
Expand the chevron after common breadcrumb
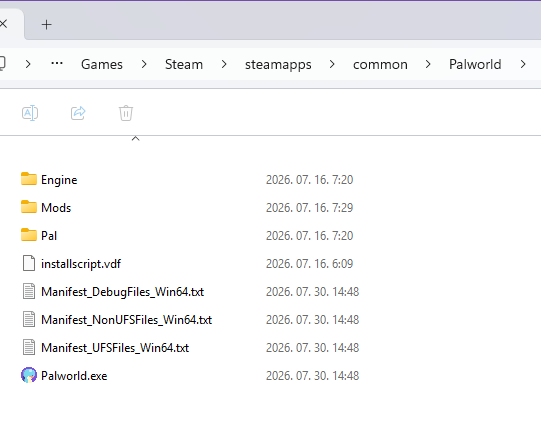point(428,64)
